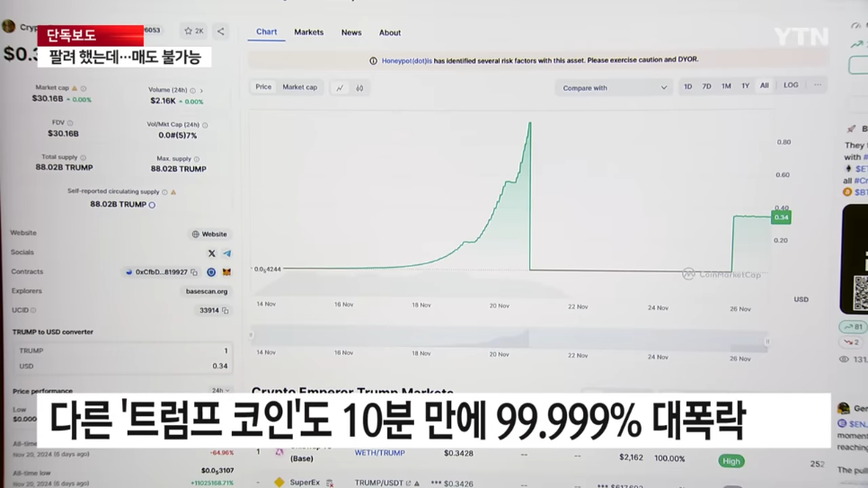Open the Compare with dropdown
868x488 pixels.
pyautogui.click(x=614, y=88)
